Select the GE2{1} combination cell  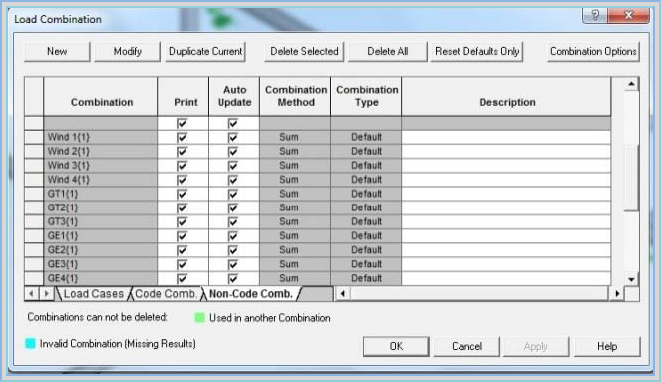[x=101, y=250]
